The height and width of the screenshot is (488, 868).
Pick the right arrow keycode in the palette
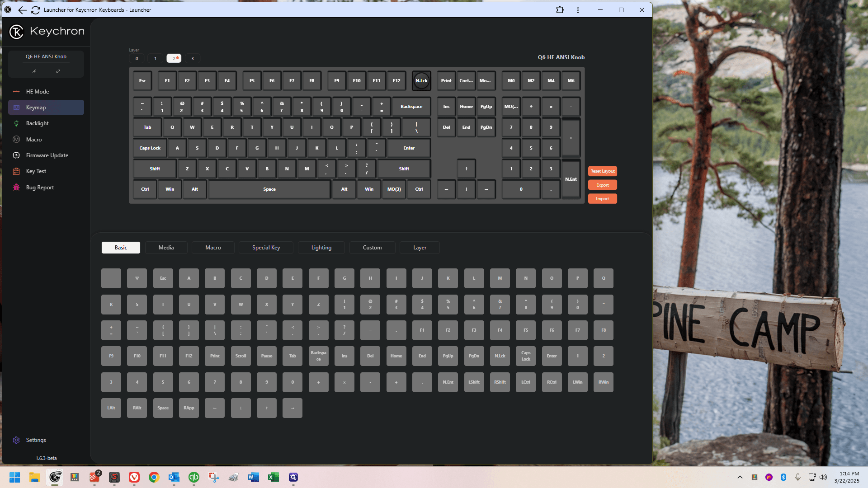[x=292, y=408]
